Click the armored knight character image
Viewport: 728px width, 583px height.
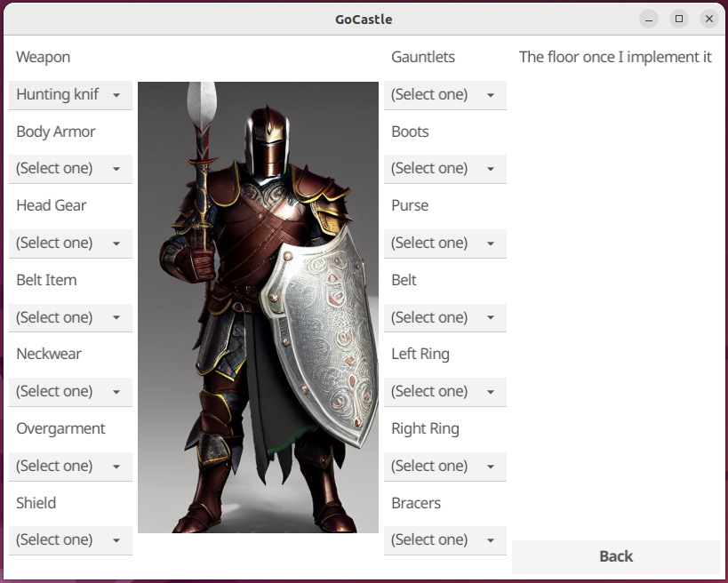pos(258,307)
